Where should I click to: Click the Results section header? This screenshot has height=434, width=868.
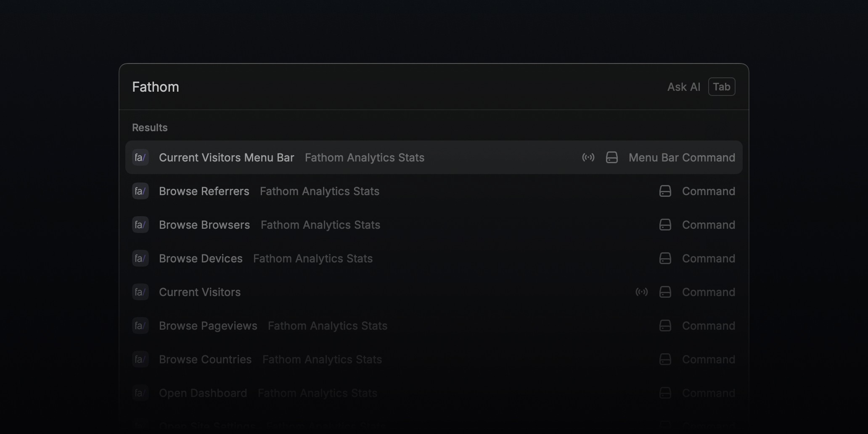[x=149, y=127]
